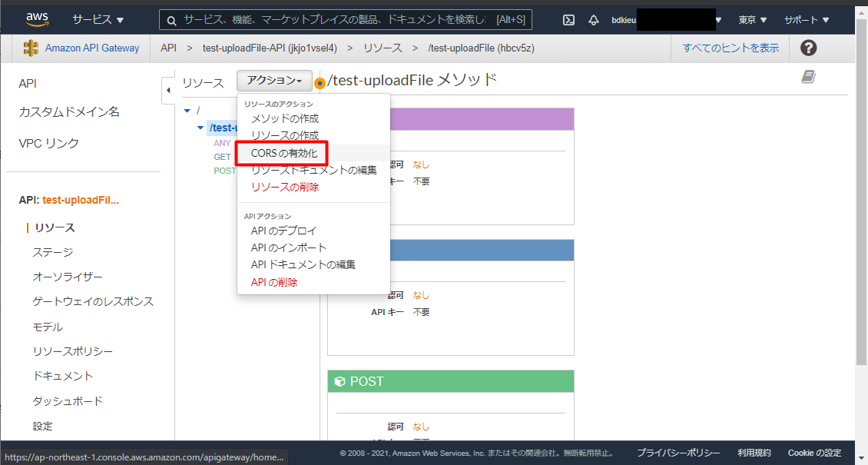The height and width of the screenshot is (465, 868).
Task: Select the GET method in tree
Action: click(x=222, y=157)
